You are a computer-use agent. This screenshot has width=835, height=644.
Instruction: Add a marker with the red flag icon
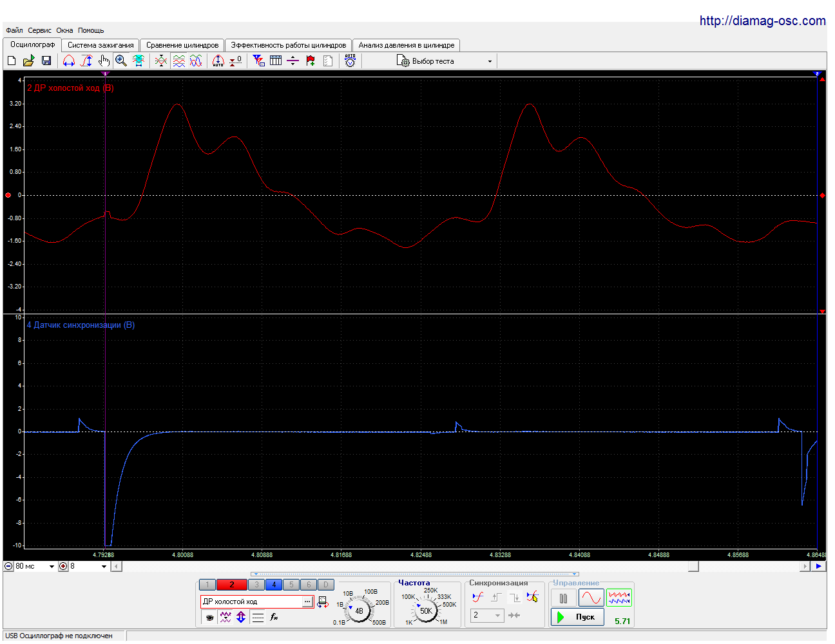pos(311,61)
